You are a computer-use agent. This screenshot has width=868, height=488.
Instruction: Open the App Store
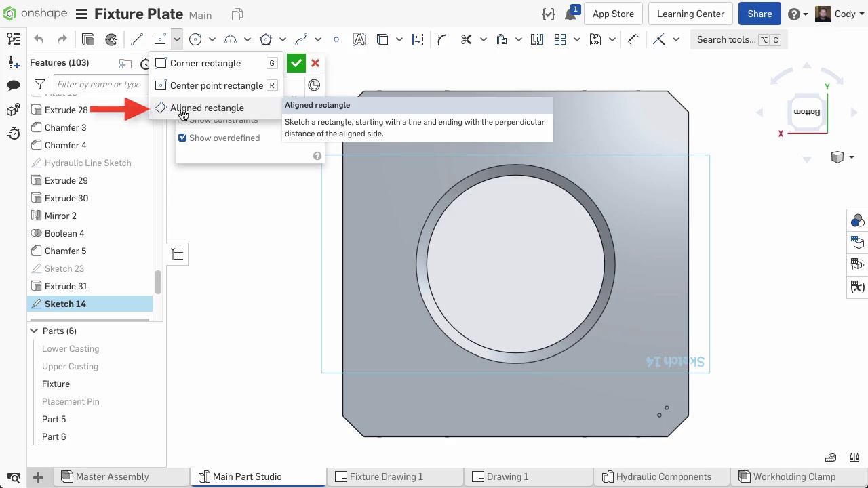point(613,14)
